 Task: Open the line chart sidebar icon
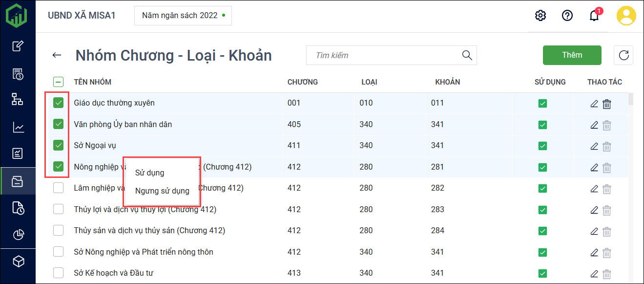(18, 128)
